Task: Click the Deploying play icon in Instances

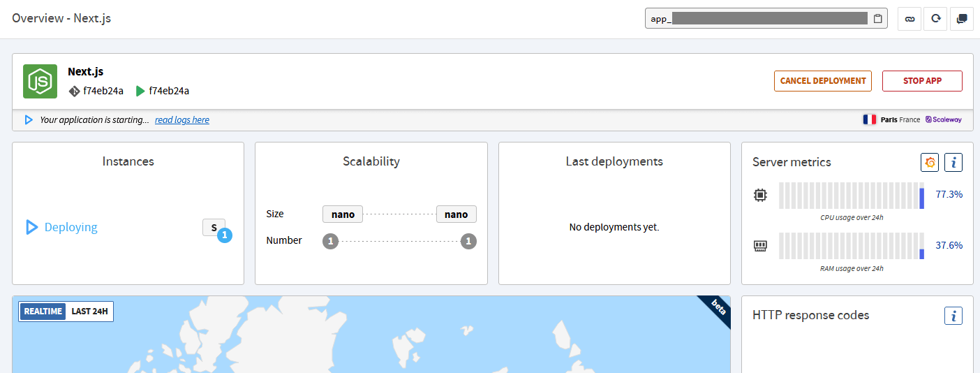Action: pos(31,227)
